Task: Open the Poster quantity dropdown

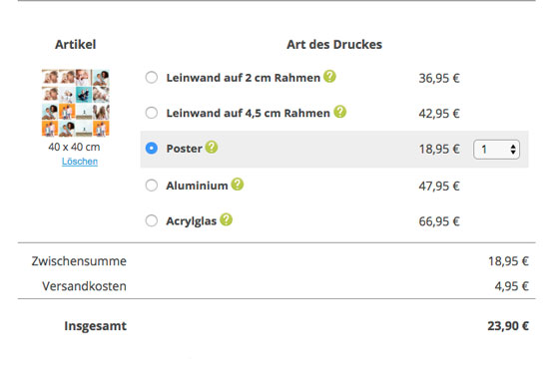Action: pos(496,150)
